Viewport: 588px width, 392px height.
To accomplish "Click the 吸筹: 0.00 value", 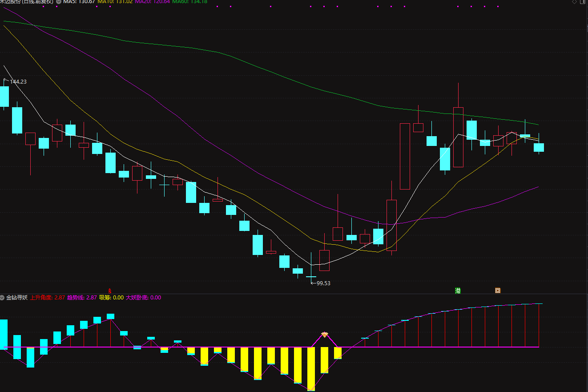I will click(111, 298).
